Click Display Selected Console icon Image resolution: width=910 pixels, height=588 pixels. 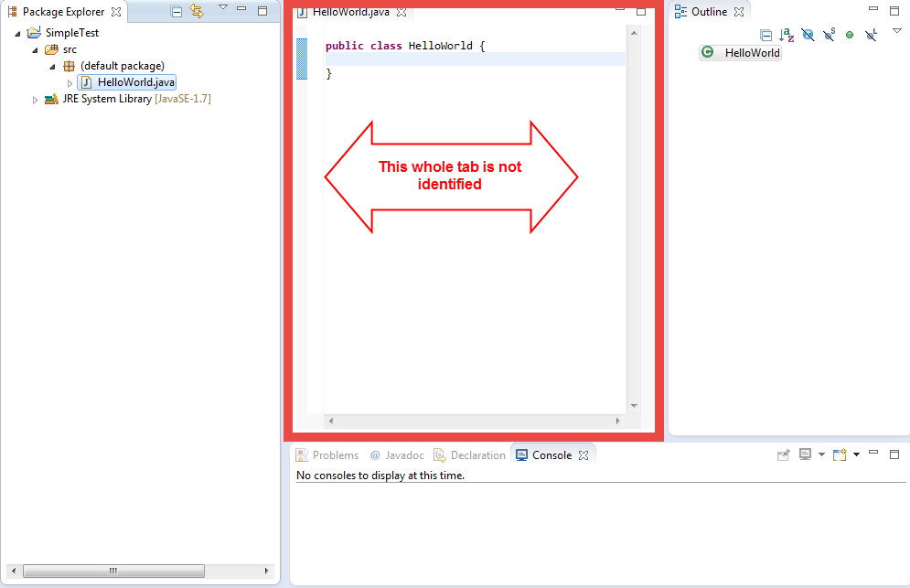(x=805, y=454)
